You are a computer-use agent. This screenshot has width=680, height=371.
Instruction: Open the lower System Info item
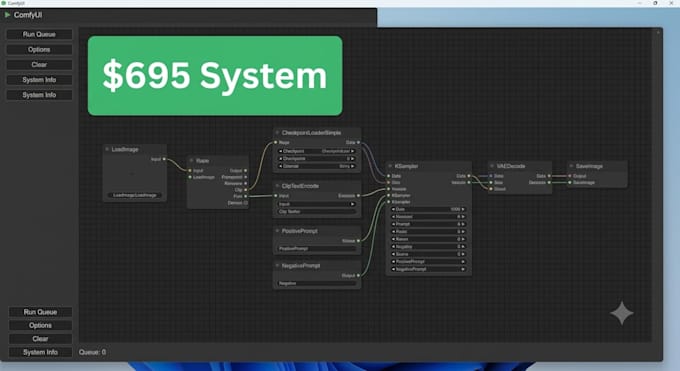[40, 352]
